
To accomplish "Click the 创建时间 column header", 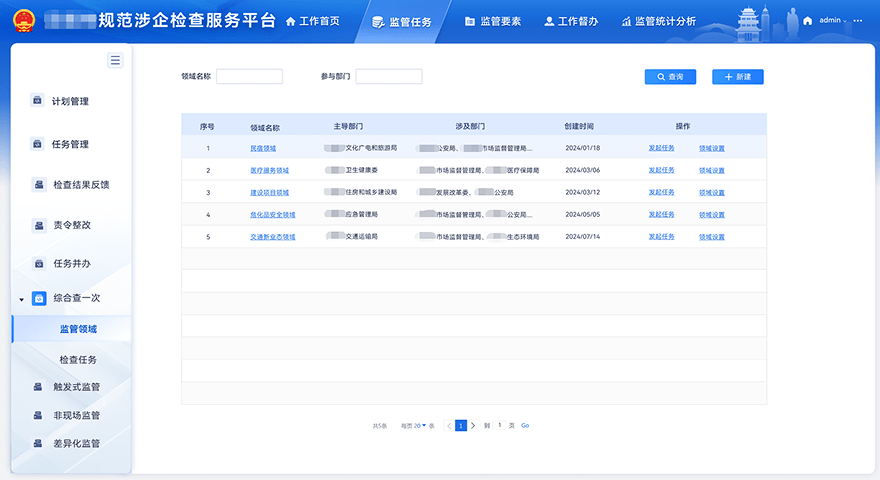I will (x=579, y=126).
